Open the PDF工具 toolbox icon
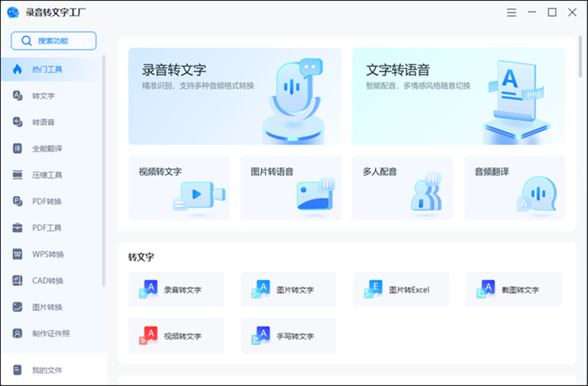This screenshot has width=588, height=386. coord(18,227)
